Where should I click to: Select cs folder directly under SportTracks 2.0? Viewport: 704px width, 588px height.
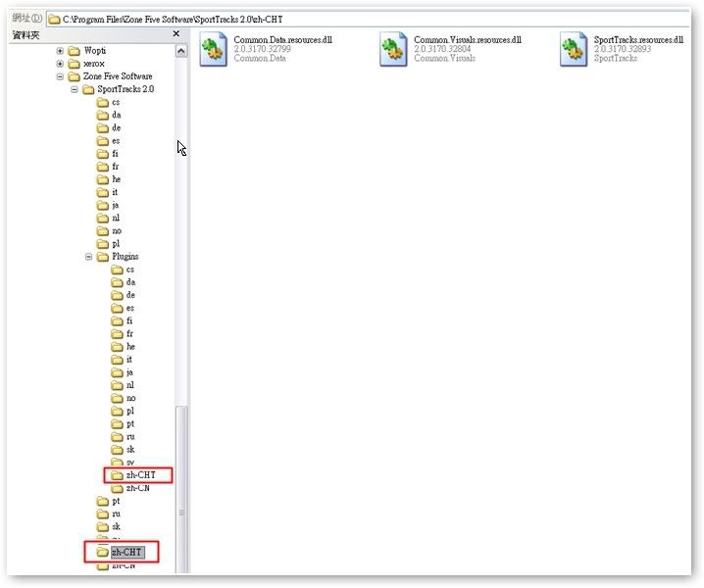pos(108,102)
